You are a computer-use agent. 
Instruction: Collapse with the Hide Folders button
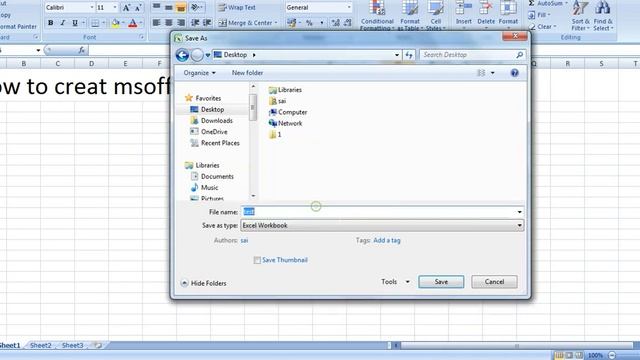tap(203, 283)
